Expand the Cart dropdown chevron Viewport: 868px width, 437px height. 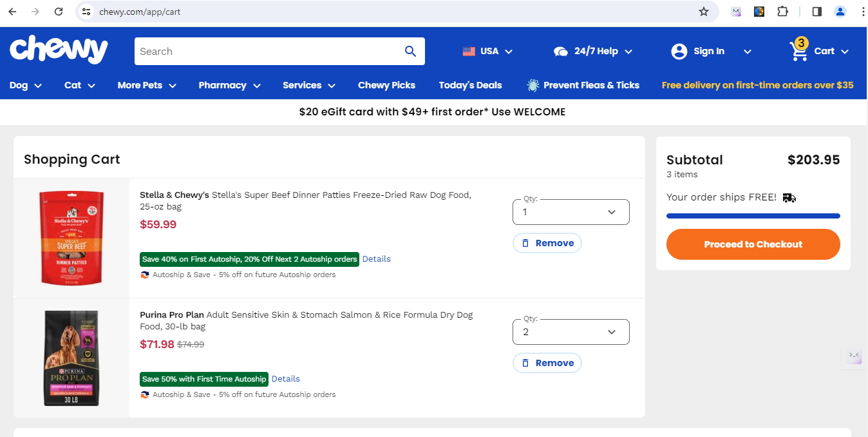[x=845, y=52]
